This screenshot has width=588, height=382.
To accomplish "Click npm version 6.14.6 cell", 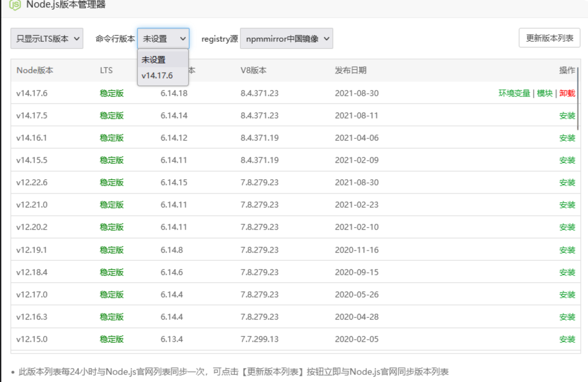I will tap(172, 272).
